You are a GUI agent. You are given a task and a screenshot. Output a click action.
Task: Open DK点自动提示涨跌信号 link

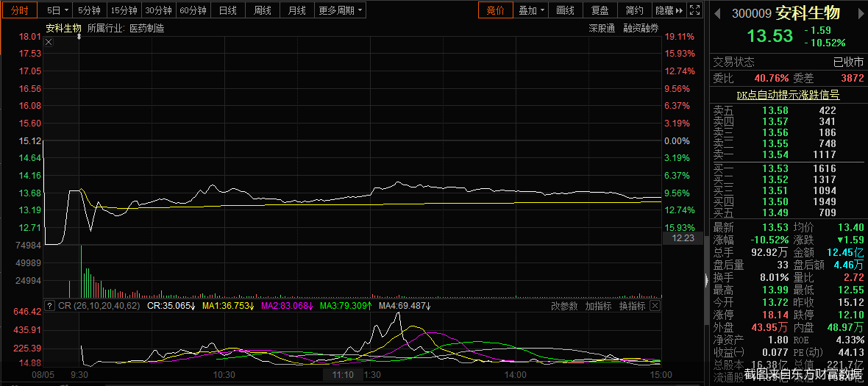[x=787, y=95]
